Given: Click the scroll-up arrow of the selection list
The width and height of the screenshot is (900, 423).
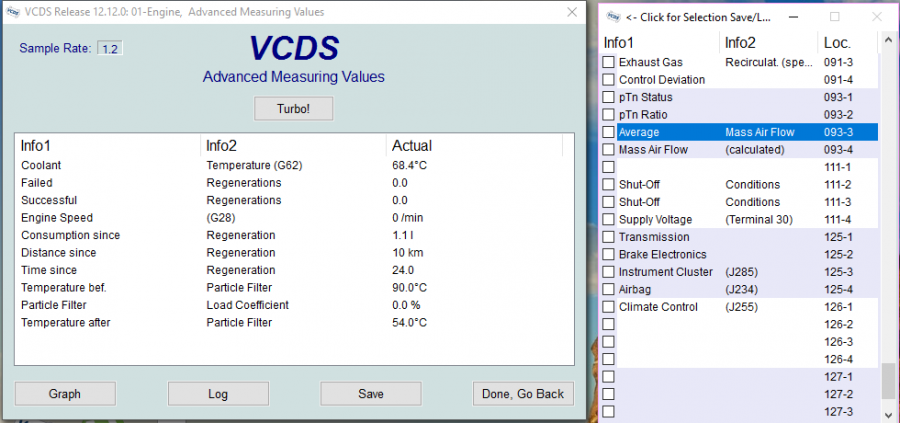Looking at the screenshot, I should coord(888,42).
